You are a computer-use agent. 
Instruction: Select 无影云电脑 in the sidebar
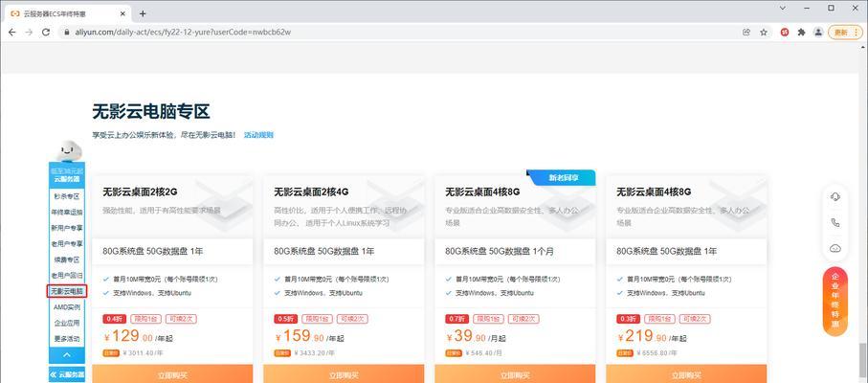coord(66,291)
